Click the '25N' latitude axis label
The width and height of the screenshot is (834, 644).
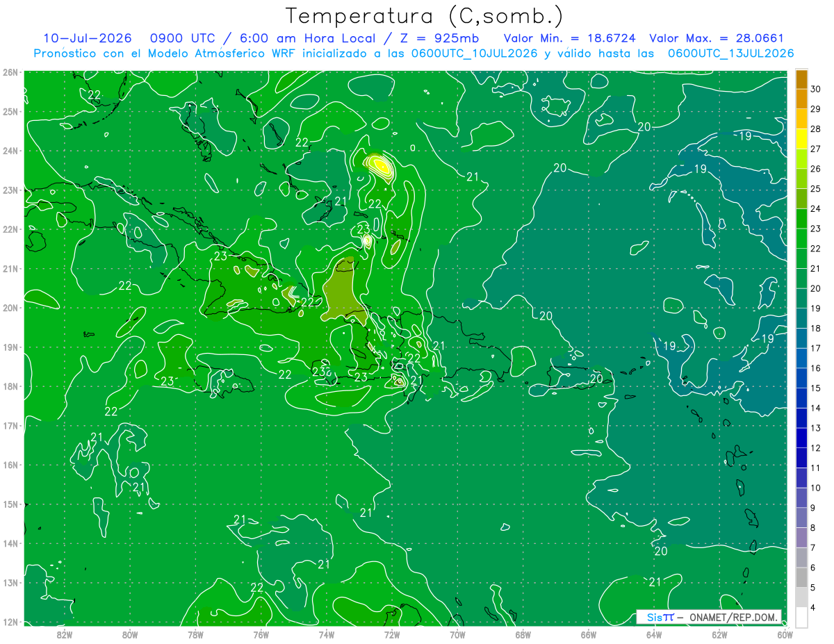10,111
